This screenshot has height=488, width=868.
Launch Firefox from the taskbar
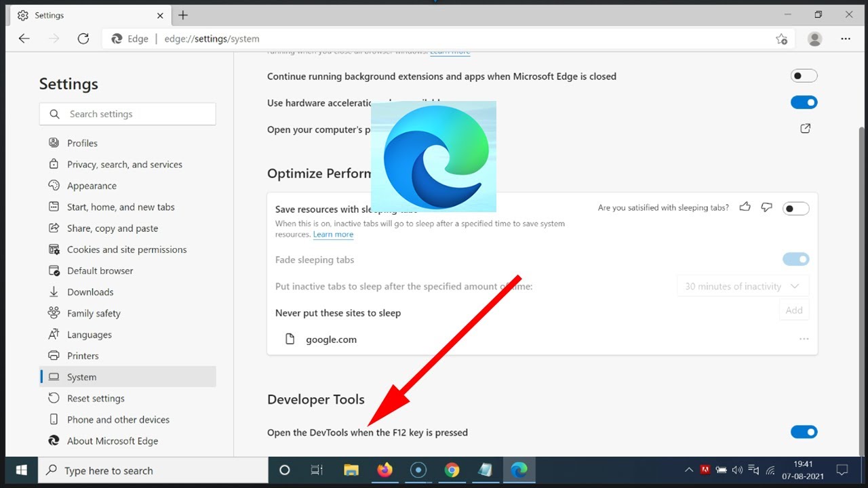(x=384, y=470)
